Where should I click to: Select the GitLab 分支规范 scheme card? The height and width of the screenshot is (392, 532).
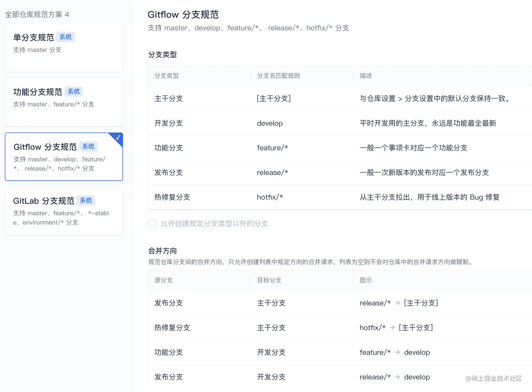(x=64, y=211)
